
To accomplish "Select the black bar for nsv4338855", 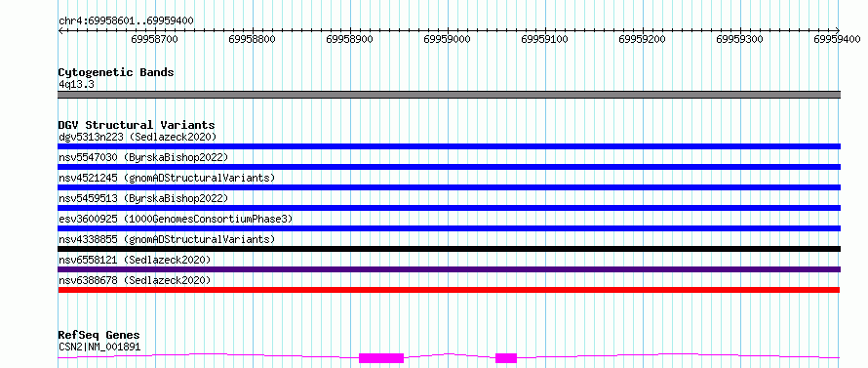I will click(x=450, y=249).
